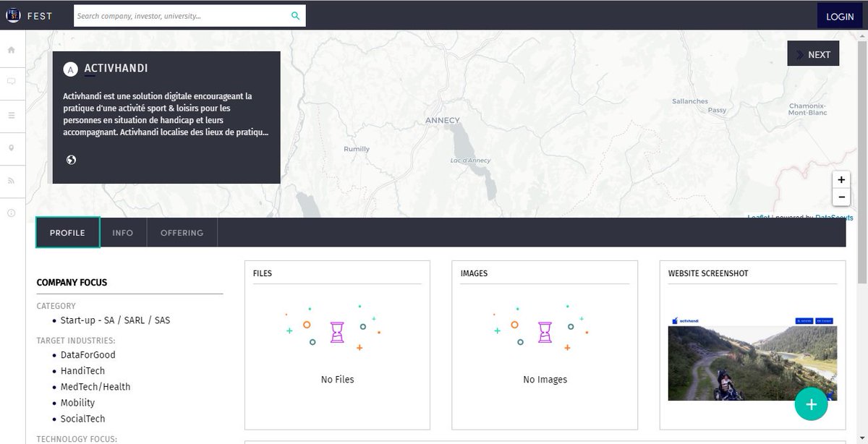Screen dimensions: 868x444
Task: Click the Rumilly map label
Action: [356, 149]
